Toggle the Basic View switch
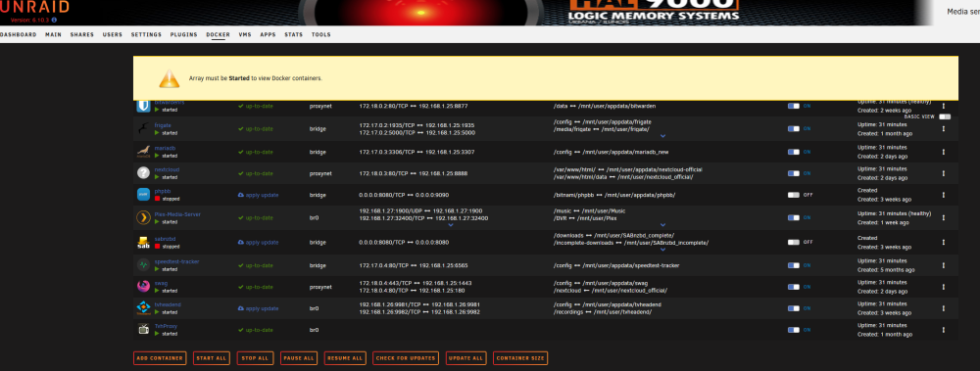The image size is (980, 371). (945, 116)
